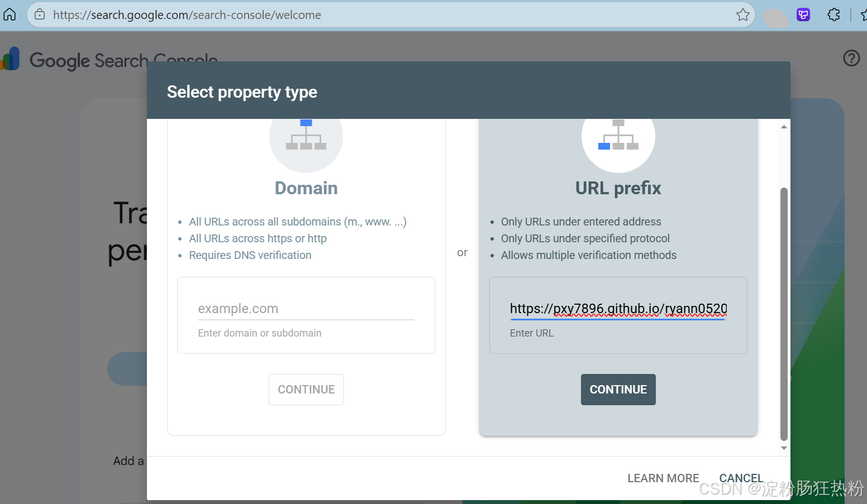Image resolution: width=867 pixels, height=504 pixels.
Task: Click 'Only URLs under specified protocol' text
Action: [x=585, y=238]
